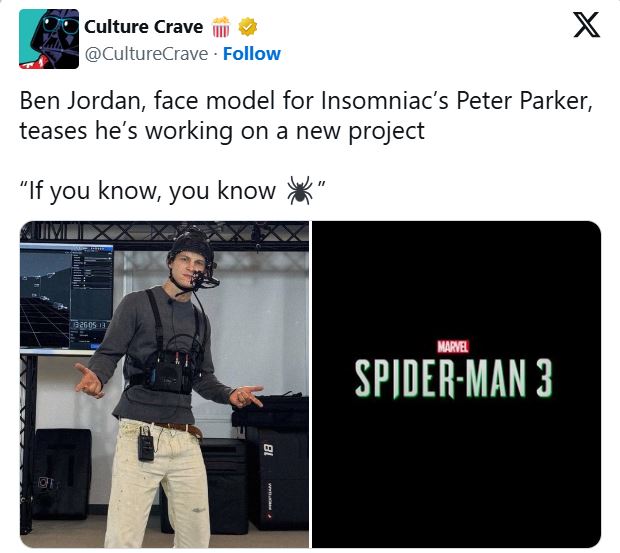620x553 pixels.
Task: Click the SPIDER-MAN 3 title text
Action: [453, 379]
